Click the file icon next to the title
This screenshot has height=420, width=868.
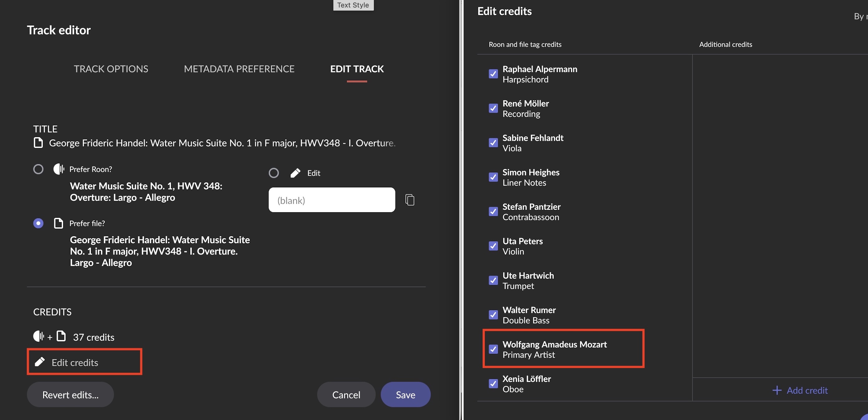pos(38,143)
